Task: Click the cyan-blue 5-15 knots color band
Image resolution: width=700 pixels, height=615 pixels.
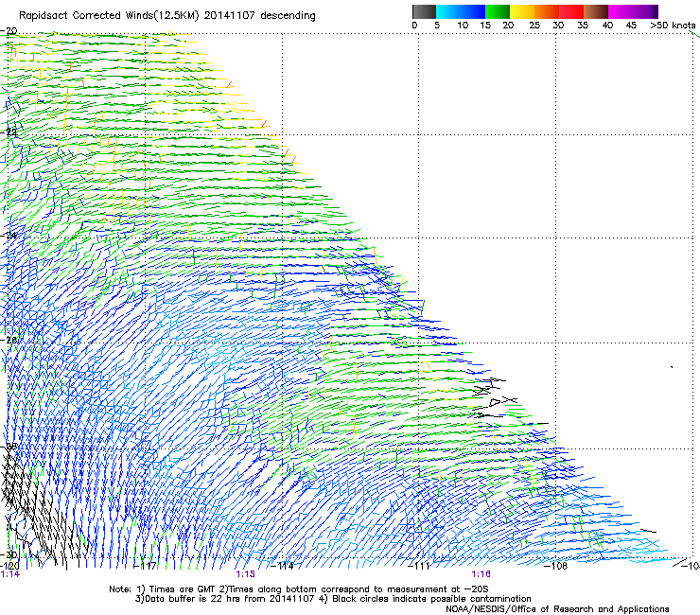Action: [461, 11]
